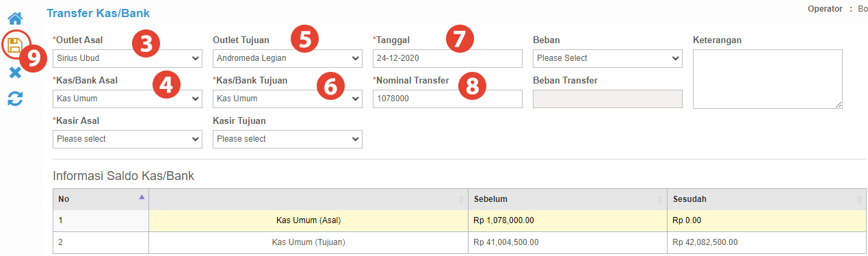Screen dimensions: 868x256
Task: Expand the Kas/Bank Asal dropdown
Action: pos(127,99)
